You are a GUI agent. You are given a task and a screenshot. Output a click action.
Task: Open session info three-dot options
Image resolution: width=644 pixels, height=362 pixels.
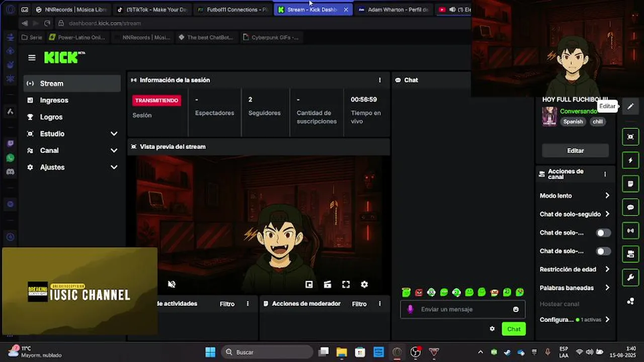pos(380,80)
